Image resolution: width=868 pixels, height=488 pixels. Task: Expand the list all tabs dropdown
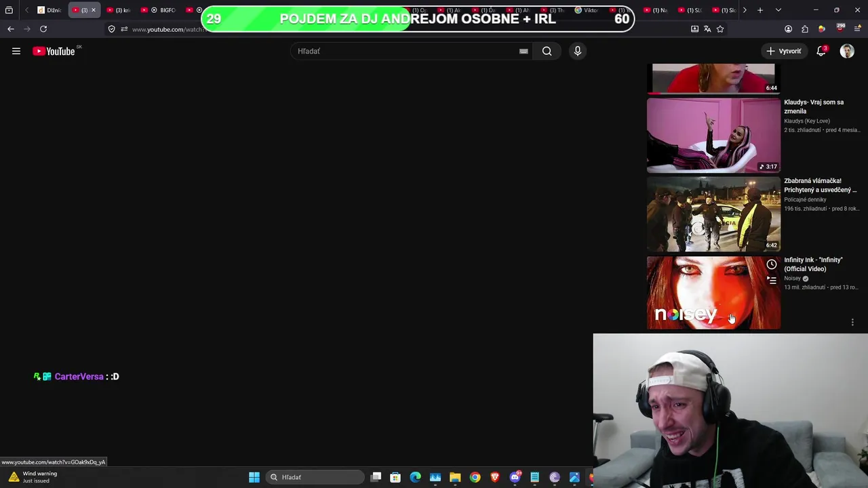(778, 10)
